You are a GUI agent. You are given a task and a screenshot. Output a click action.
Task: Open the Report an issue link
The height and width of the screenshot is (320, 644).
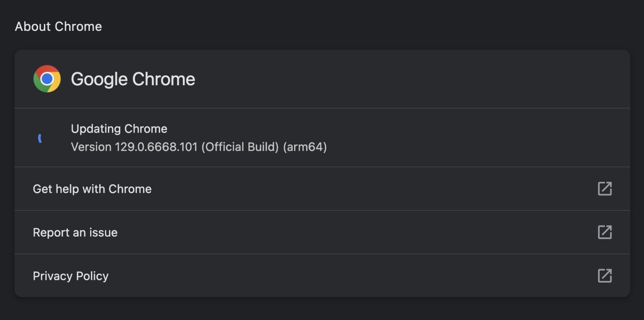point(75,232)
